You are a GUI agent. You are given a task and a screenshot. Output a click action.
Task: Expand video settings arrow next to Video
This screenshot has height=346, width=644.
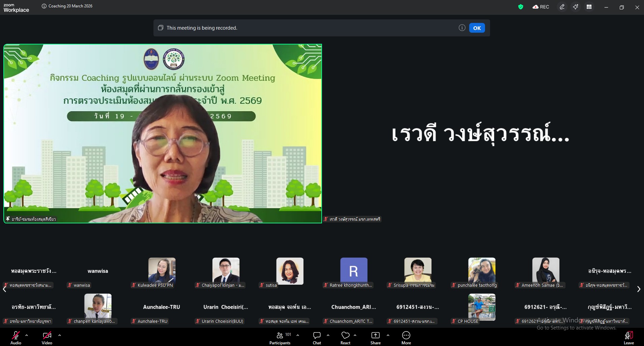[x=60, y=335]
